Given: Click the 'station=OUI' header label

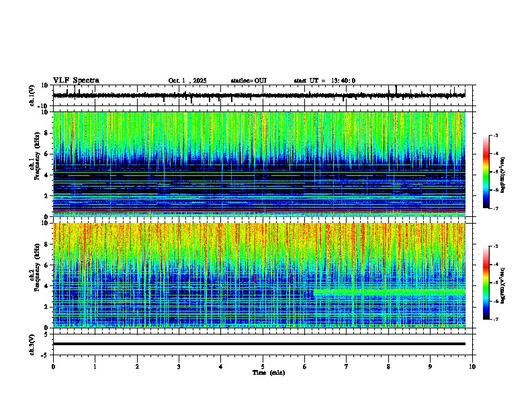Looking at the screenshot, I should click(x=249, y=81).
